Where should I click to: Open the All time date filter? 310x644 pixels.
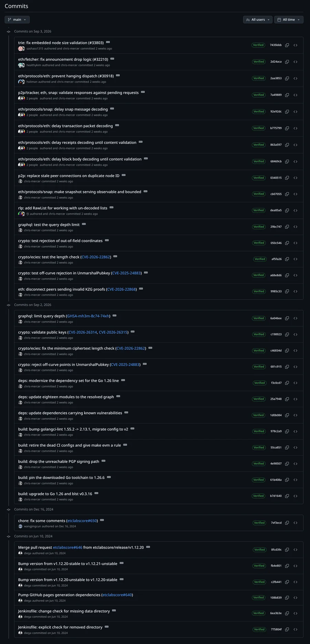tap(289, 20)
